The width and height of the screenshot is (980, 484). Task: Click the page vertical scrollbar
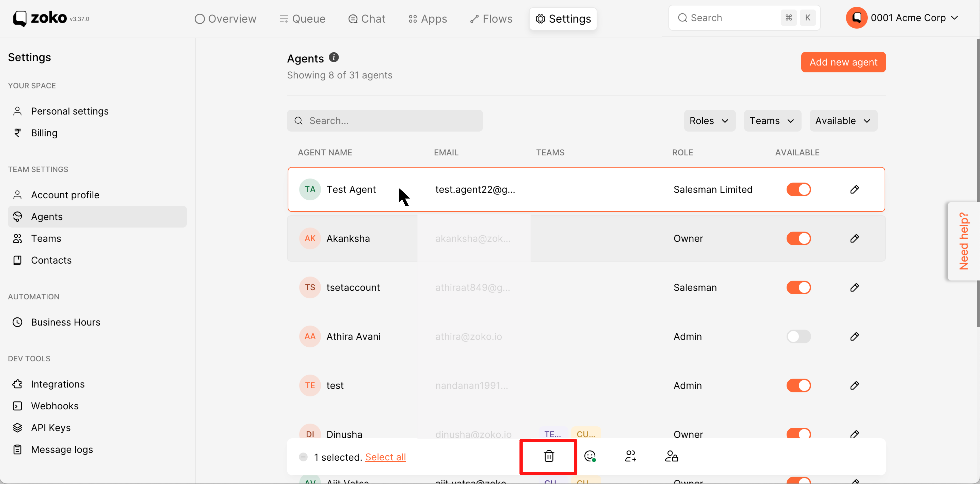[978, 183]
